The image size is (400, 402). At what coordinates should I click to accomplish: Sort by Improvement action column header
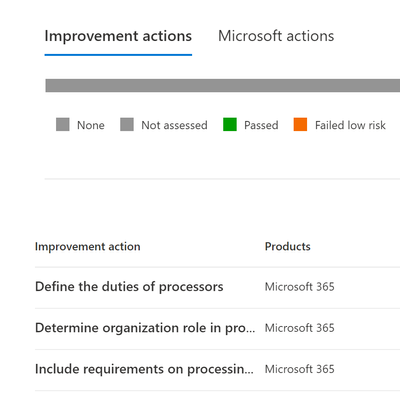(88, 247)
